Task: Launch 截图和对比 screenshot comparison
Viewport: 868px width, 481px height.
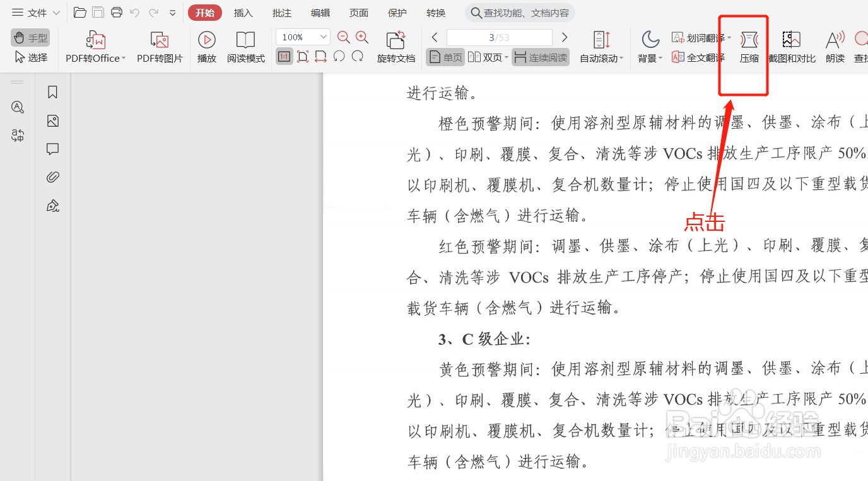Action: click(790, 46)
